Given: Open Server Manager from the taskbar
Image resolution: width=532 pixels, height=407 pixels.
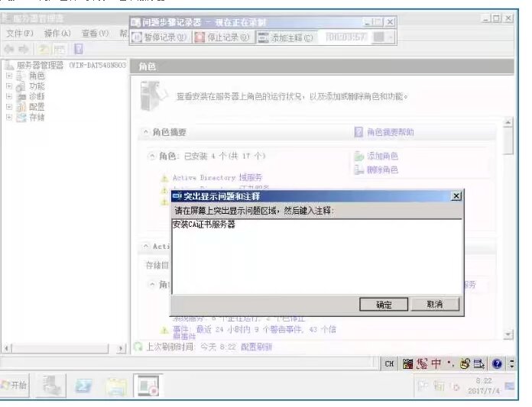Looking at the screenshot, I should [x=51, y=385].
